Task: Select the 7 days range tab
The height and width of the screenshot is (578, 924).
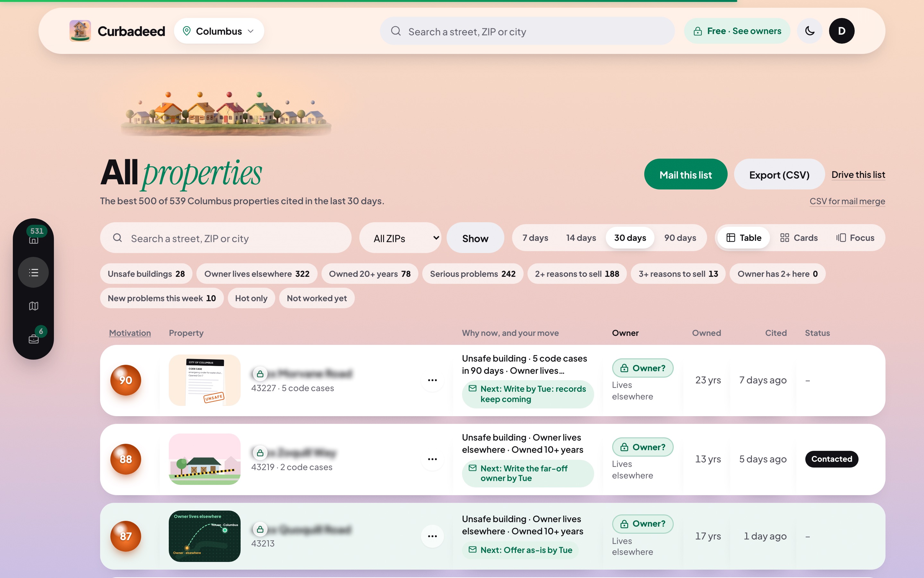Action: tap(535, 238)
